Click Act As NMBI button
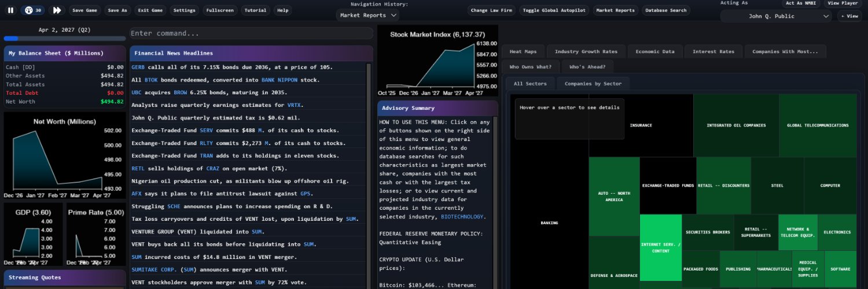This screenshot has height=289, width=868. [x=801, y=3]
